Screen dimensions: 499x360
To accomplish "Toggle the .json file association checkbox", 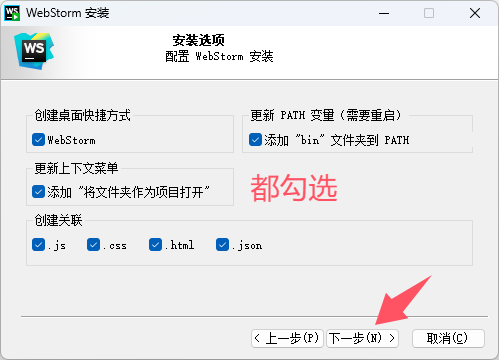I will (222, 245).
